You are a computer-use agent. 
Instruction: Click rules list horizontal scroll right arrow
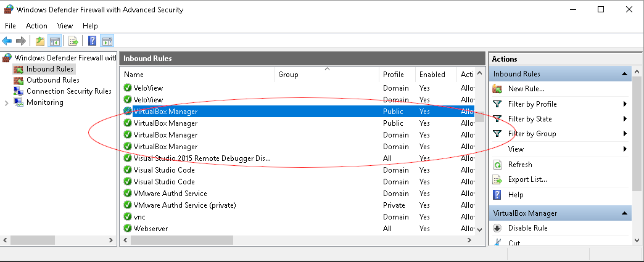coord(469,240)
